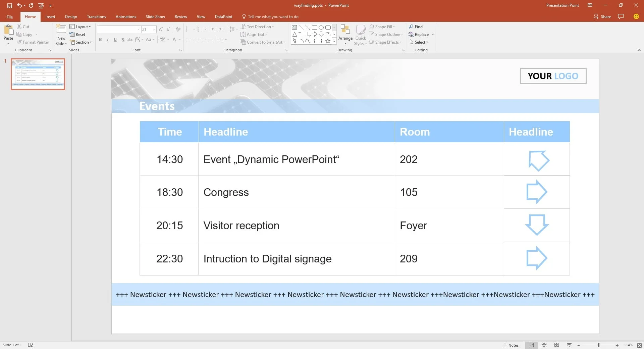Click the Undo arrow icon

click(x=19, y=5)
